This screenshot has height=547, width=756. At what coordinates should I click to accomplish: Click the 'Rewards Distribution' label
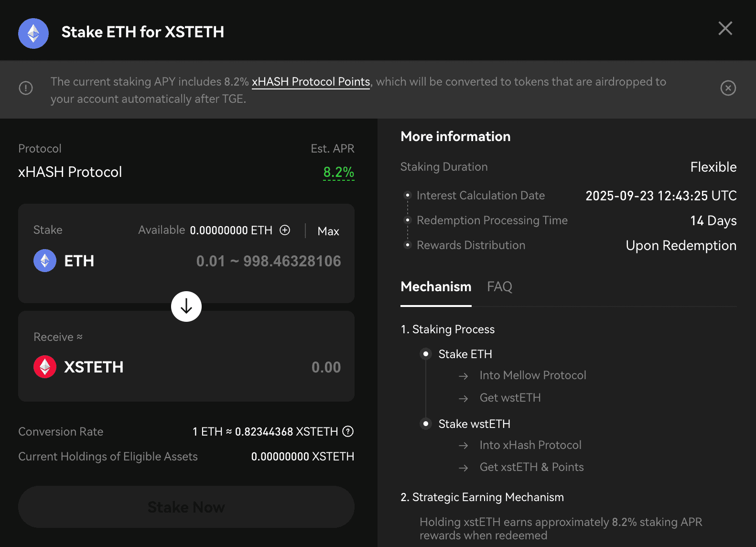[471, 245]
